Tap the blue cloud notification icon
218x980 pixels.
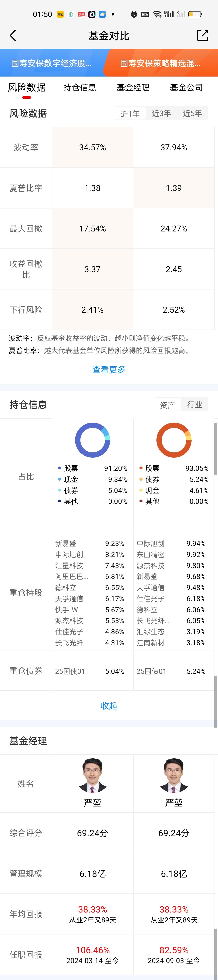102,15
